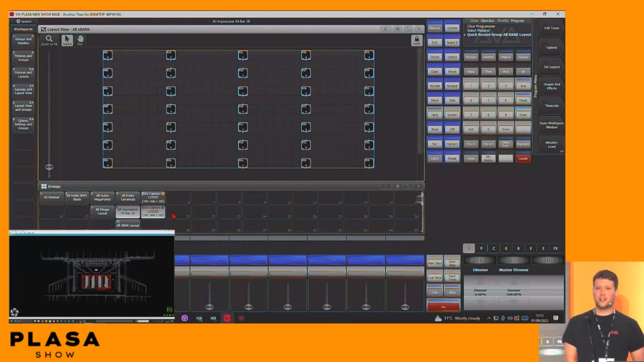Open Layout View settings gear icon
Screen dimensions: 644x362
(398, 29)
